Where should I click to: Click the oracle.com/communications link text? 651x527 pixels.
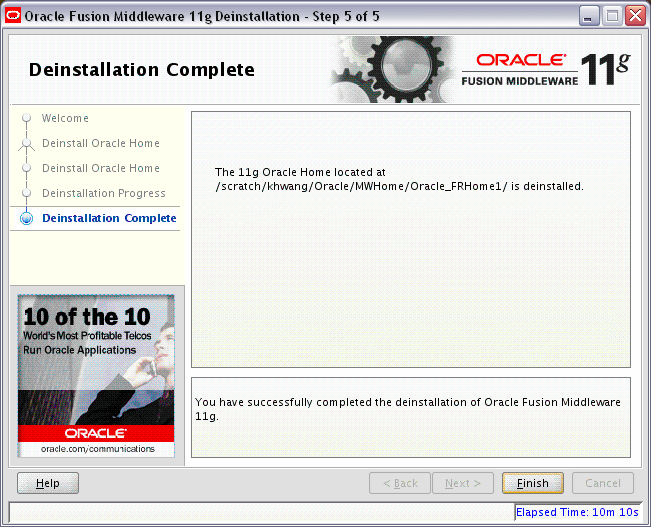(x=98, y=449)
